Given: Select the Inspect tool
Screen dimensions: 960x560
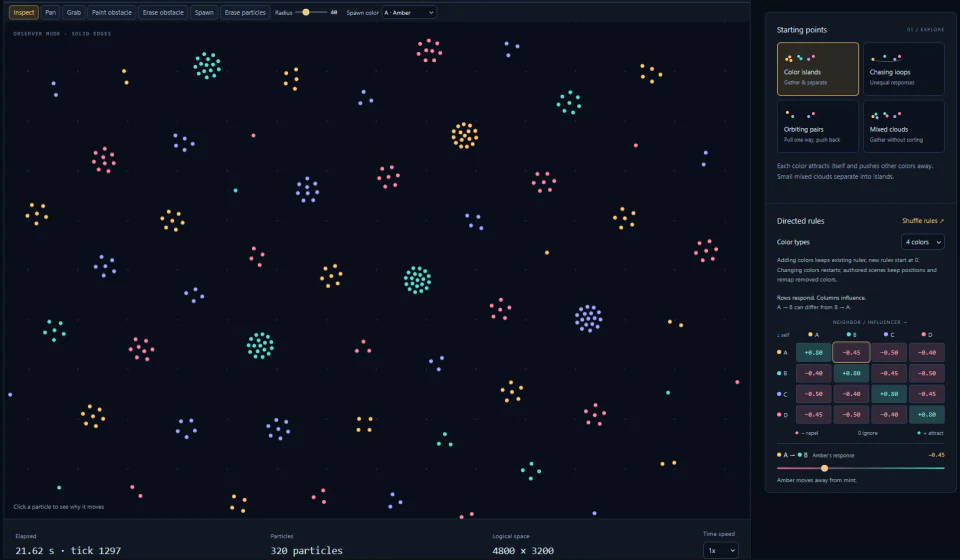Looking at the screenshot, I should (x=24, y=12).
